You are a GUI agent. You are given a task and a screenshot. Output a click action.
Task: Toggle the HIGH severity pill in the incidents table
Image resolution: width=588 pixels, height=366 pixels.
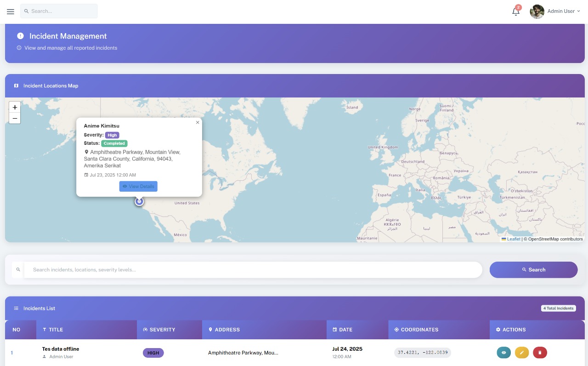click(153, 352)
